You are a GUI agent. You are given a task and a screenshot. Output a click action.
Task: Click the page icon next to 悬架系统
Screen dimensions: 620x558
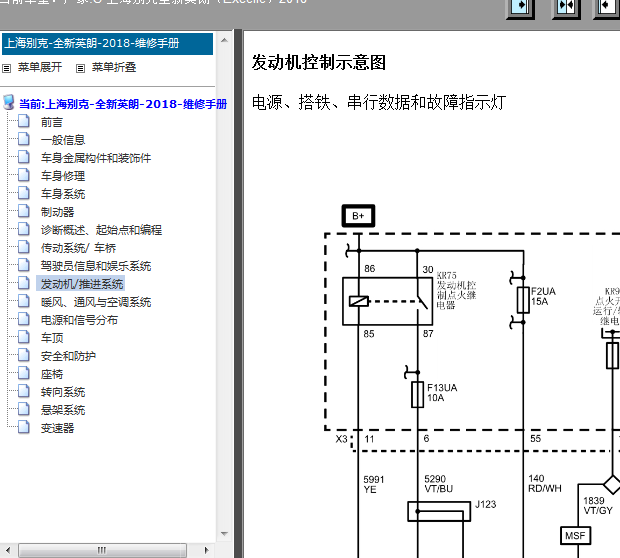tap(24, 409)
